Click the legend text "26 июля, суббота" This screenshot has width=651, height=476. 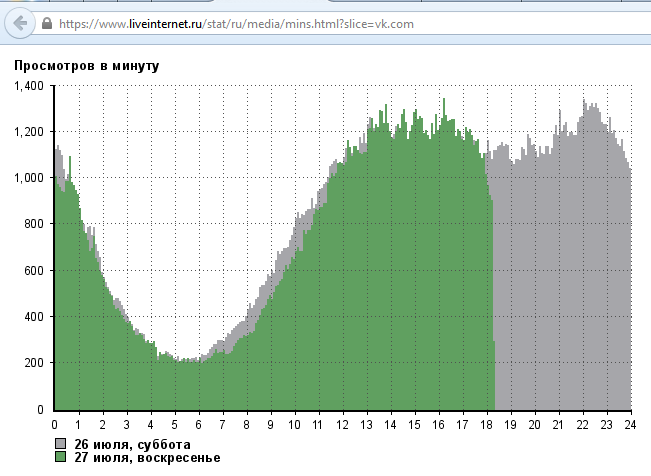pos(132,444)
